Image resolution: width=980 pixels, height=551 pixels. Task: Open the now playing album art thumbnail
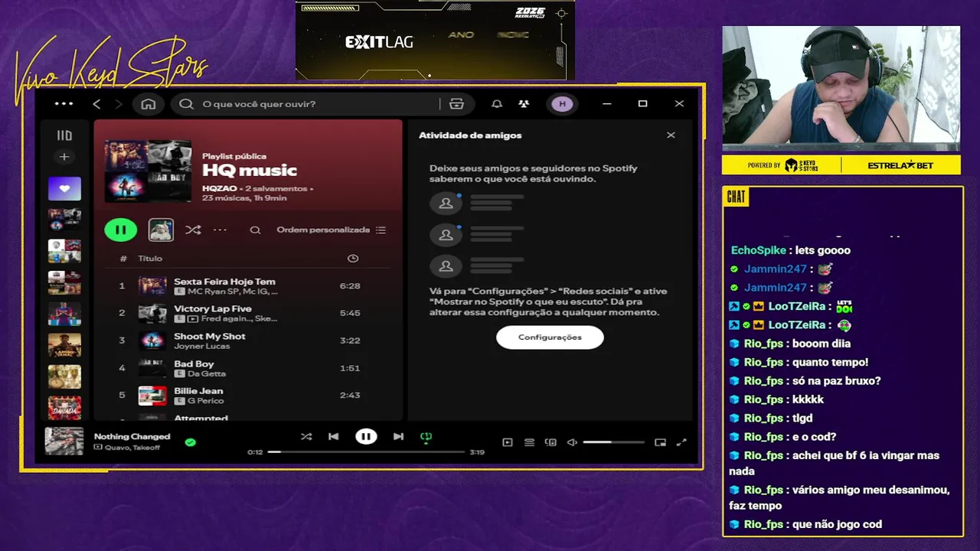coord(64,442)
